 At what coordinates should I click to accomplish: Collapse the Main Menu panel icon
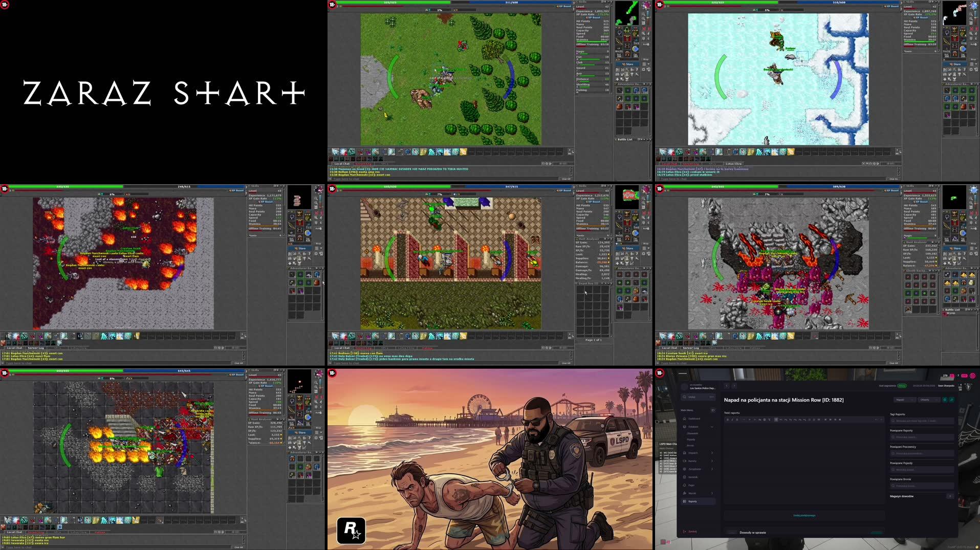tap(713, 410)
